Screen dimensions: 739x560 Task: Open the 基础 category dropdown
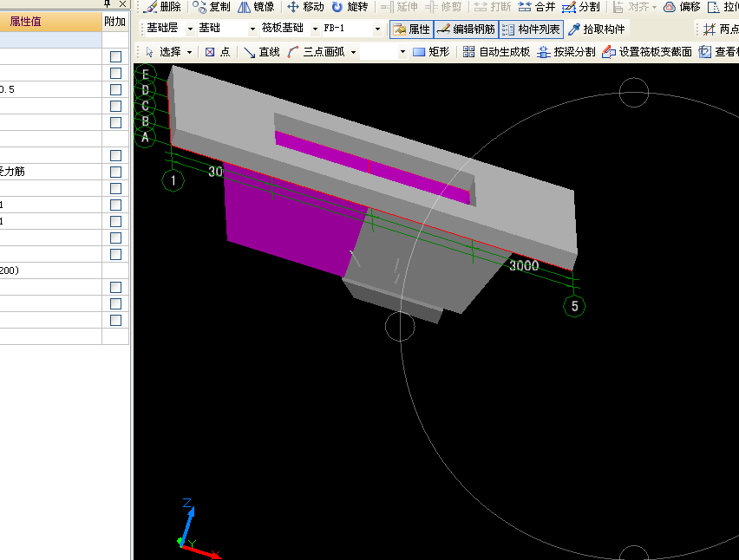pyautogui.click(x=252, y=29)
